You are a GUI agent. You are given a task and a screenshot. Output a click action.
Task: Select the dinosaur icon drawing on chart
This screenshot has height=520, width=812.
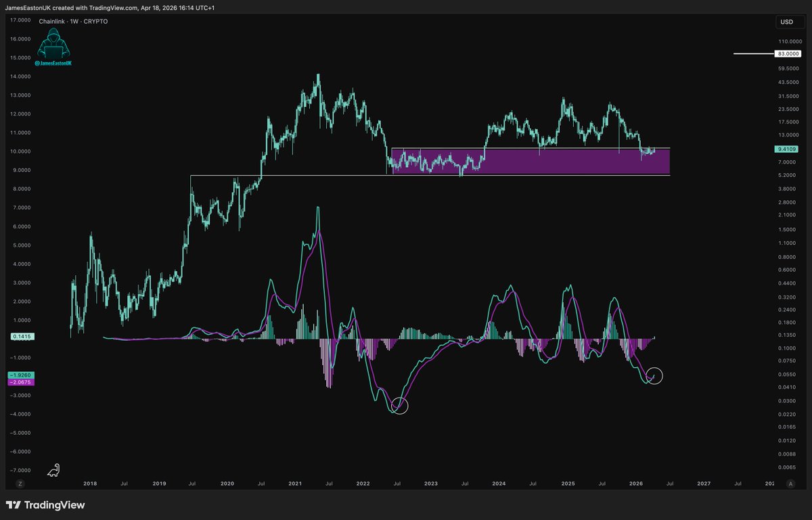(x=55, y=469)
